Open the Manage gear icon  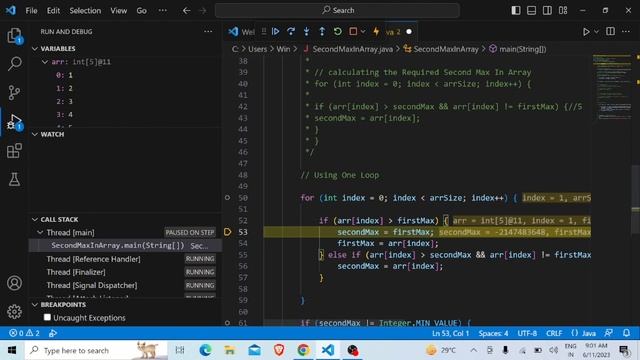[x=14, y=312]
